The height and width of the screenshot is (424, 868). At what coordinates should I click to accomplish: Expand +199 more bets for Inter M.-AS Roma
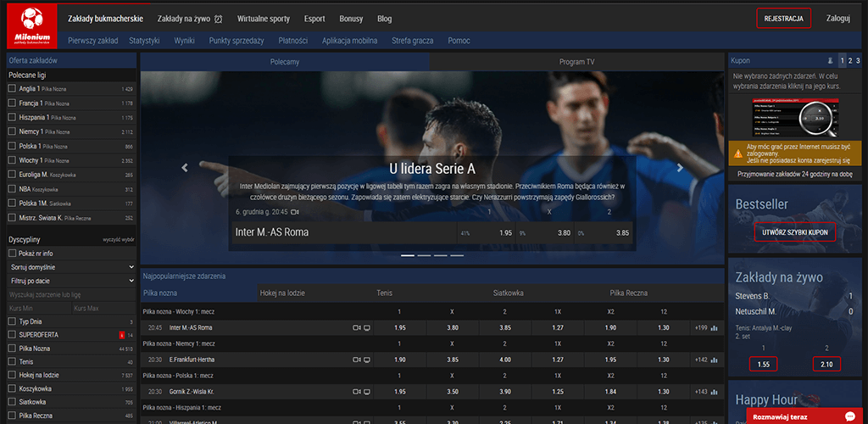point(700,327)
